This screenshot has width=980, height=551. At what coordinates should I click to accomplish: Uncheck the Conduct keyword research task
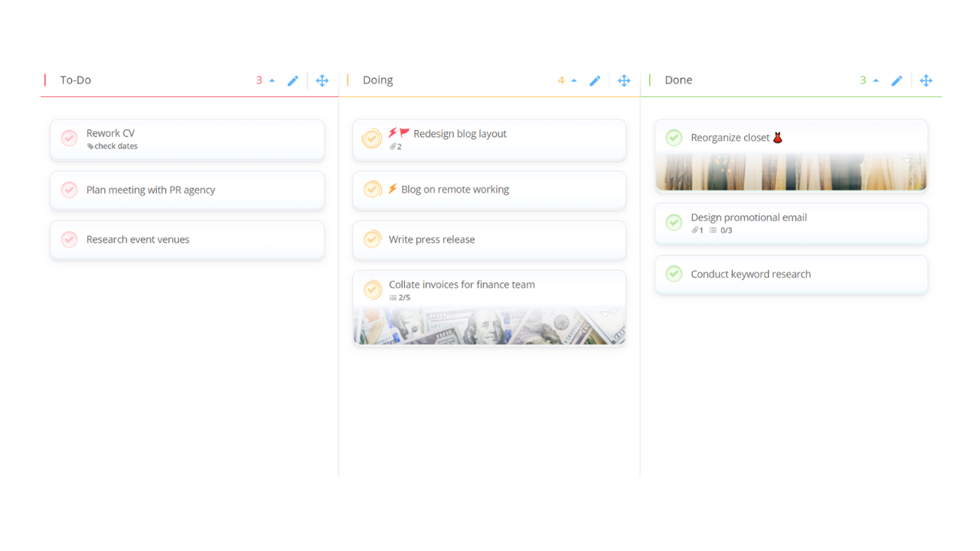pyautogui.click(x=674, y=274)
